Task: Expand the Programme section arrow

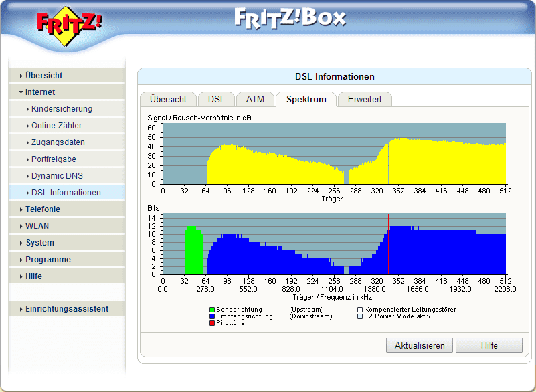Action: point(21,260)
